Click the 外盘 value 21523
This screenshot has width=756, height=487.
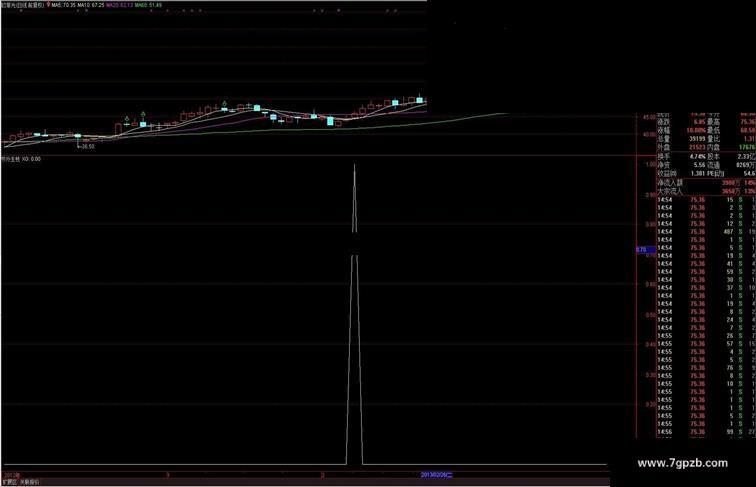pyautogui.click(x=697, y=147)
